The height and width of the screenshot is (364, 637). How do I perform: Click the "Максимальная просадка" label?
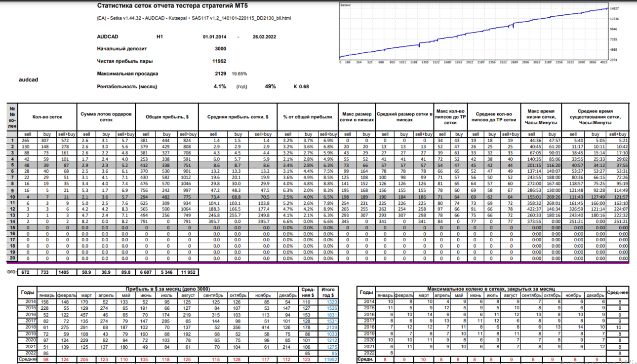127,73
